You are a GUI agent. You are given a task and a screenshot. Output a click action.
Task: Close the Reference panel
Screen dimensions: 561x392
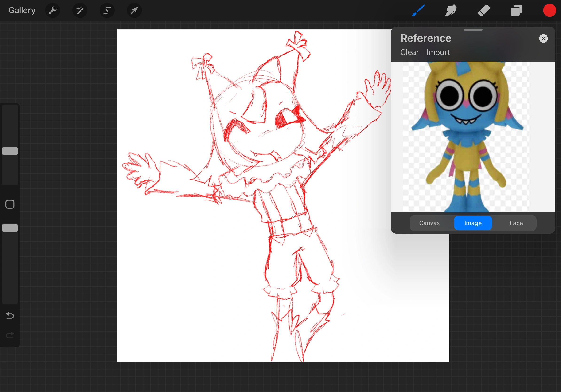tap(543, 38)
